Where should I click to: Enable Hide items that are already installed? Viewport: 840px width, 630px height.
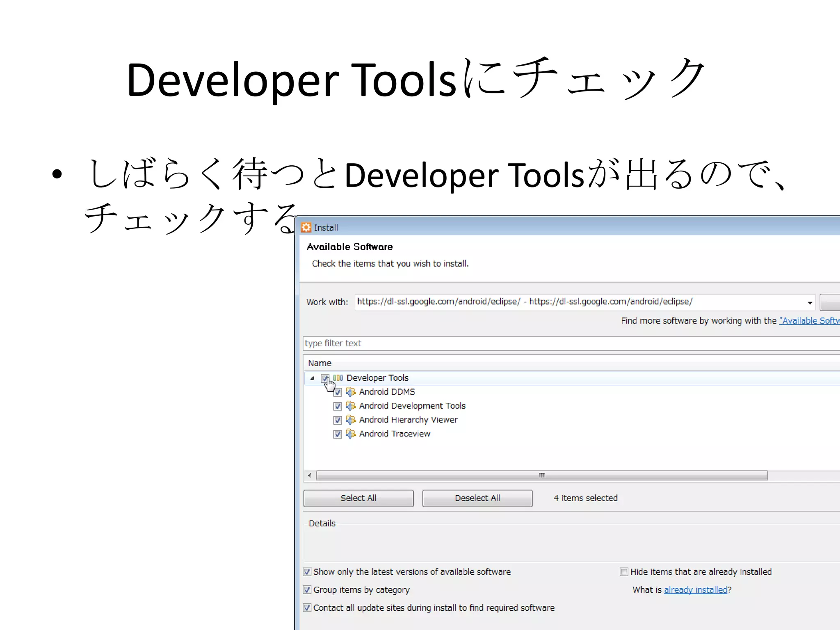coord(624,572)
